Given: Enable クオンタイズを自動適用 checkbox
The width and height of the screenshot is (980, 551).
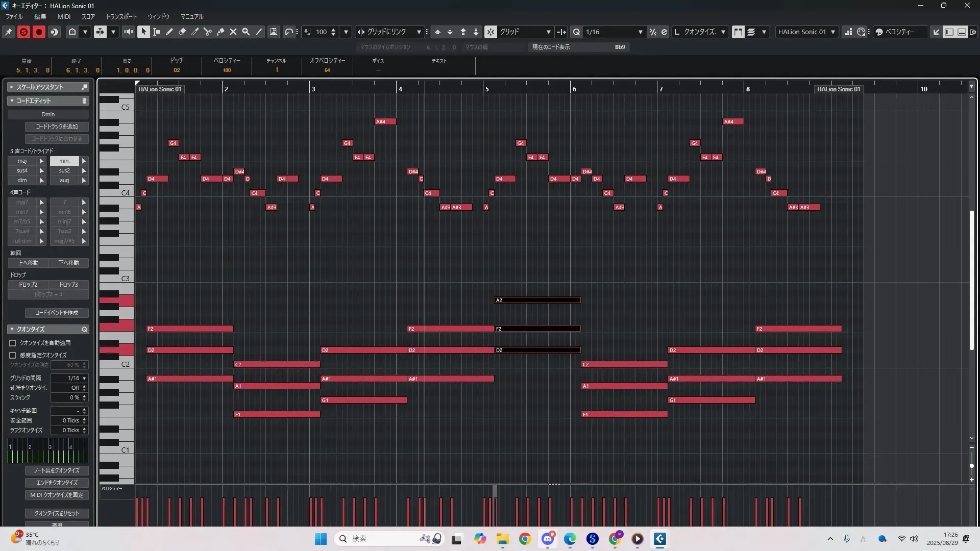Looking at the screenshot, I should tap(13, 343).
